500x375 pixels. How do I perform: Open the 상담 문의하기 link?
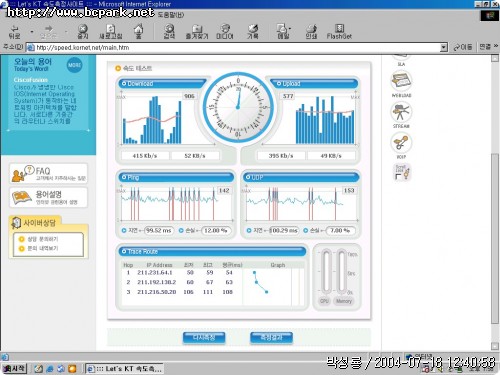pos(43,239)
